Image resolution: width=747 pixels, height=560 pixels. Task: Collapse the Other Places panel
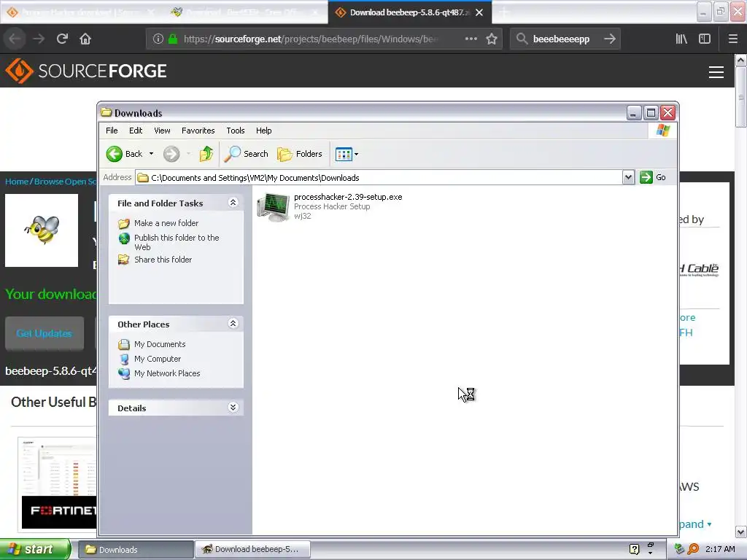pyautogui.click(x=233, y=324)
